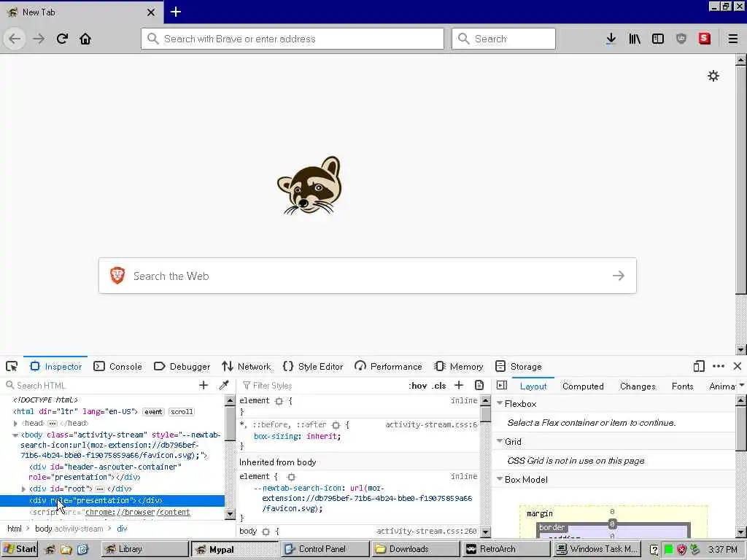Open the Network tab
Image resolution: width=747 pixels, height=560 pixels.
click(247, 366)
